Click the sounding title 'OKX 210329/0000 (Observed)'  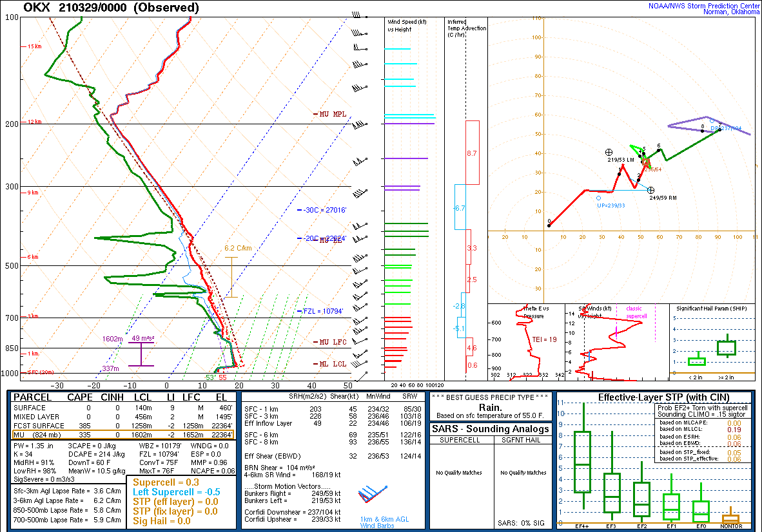click(111, 7)
